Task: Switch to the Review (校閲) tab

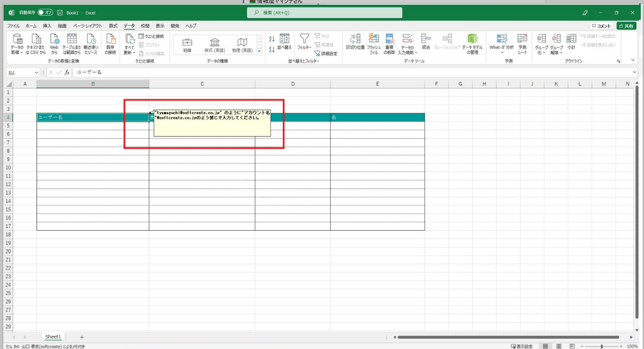Action: click(145, 26)
